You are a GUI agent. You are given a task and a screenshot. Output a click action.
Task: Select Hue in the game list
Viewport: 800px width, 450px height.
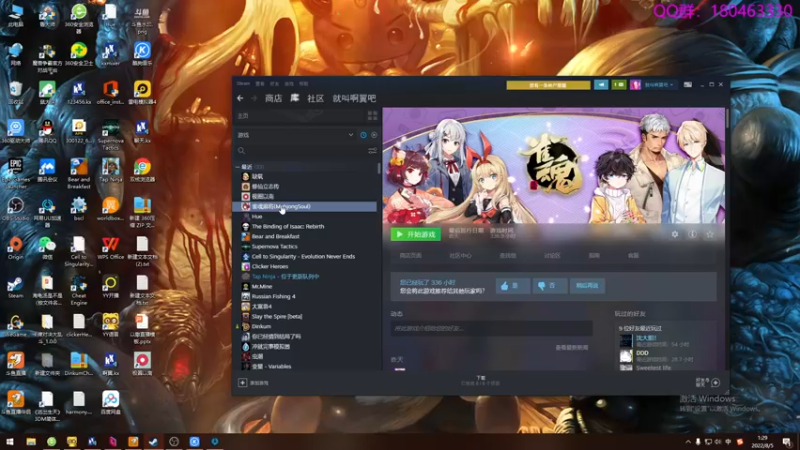305,216
